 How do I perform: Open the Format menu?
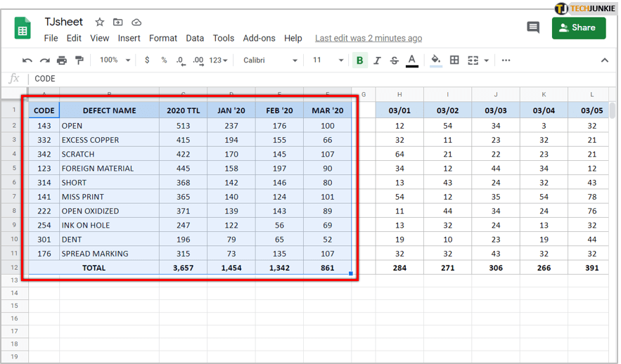(163, 38)
